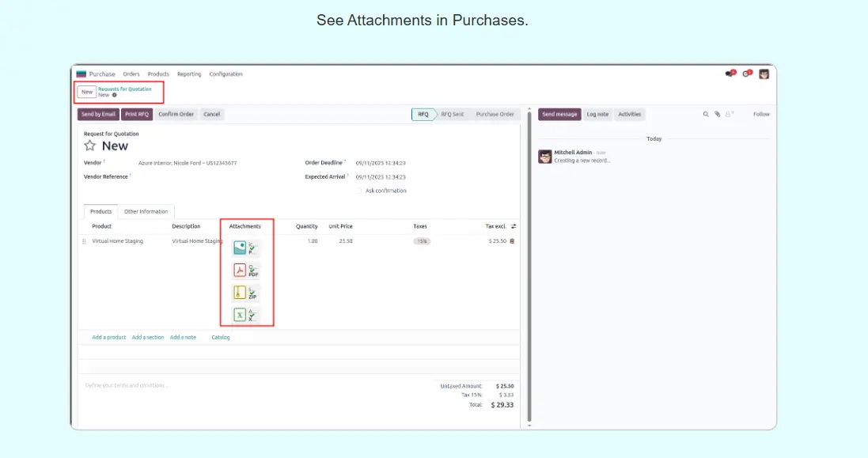The image size is (868, 458).
Task: Switch to the Other Information tab
Action: point(146,211)
